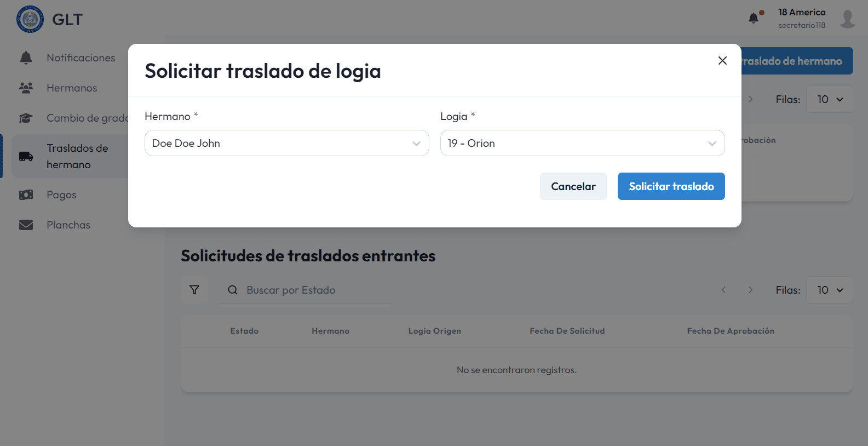Click the Cambio de grado graduation icon
868x446 pixels.
(x=26, y=118)
